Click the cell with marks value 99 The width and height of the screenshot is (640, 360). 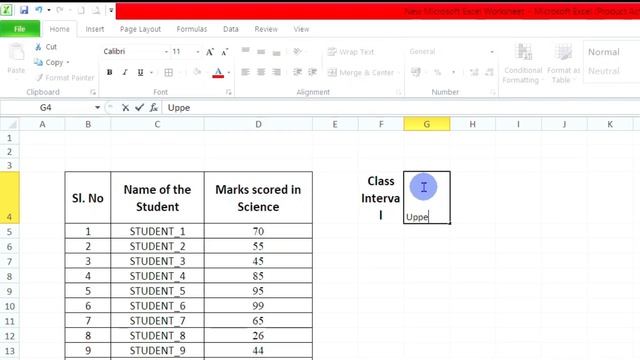click(258, 306)
